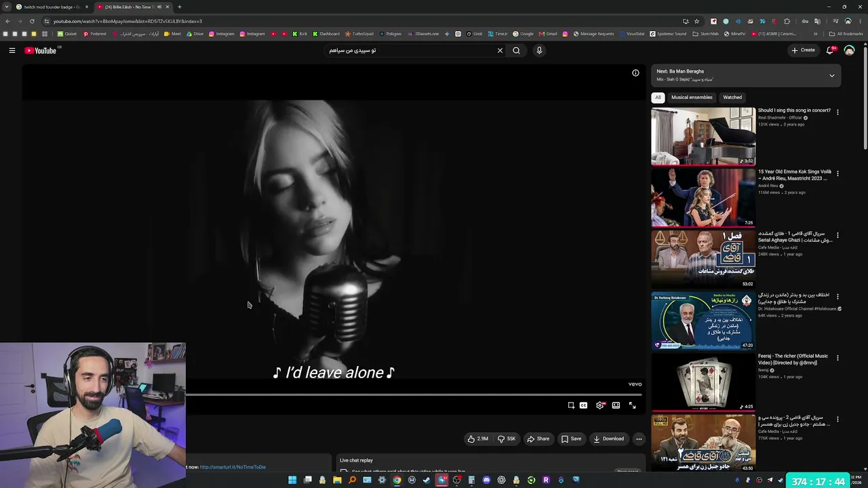The height and width of the screenshot is (488, 868).
Task: Open the YouTube guide hamburger menu
Action: pos(12,50)
